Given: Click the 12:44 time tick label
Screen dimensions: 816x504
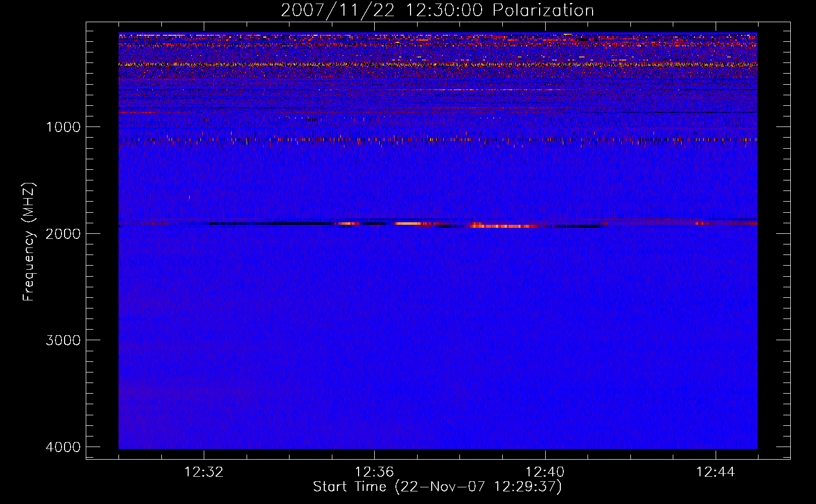Looking at the screenshot, I should pyautogui.click(x=716, y=472).
